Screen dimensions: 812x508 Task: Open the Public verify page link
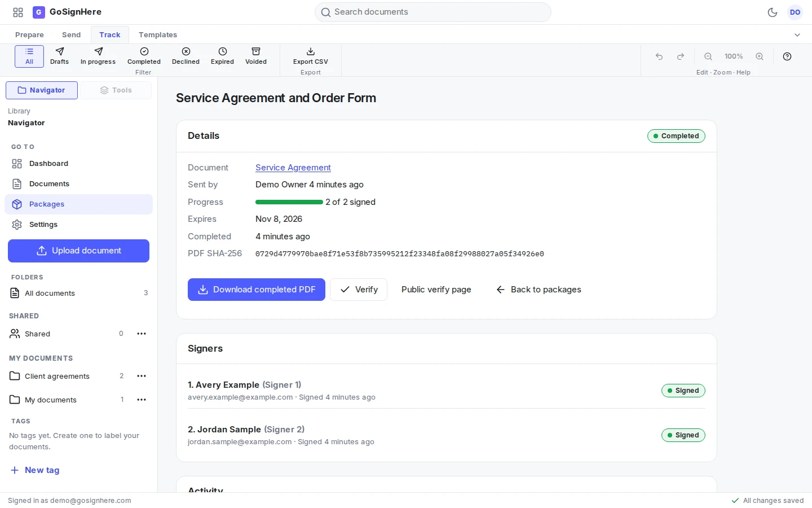436,290
